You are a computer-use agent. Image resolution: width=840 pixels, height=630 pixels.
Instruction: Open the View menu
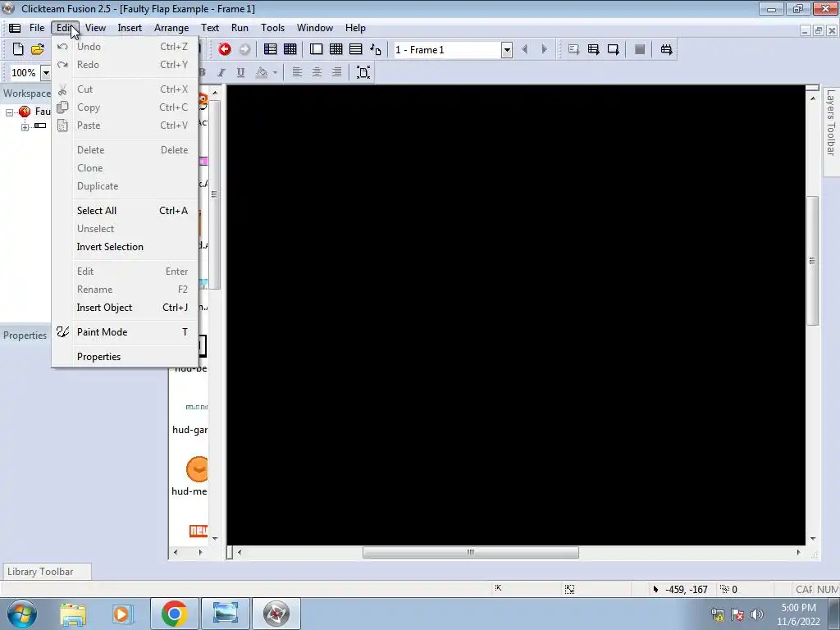coord(95,28)
